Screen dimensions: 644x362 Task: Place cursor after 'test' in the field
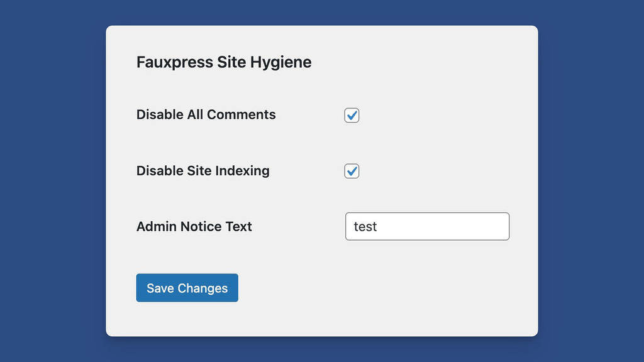(x=379, y=226)
